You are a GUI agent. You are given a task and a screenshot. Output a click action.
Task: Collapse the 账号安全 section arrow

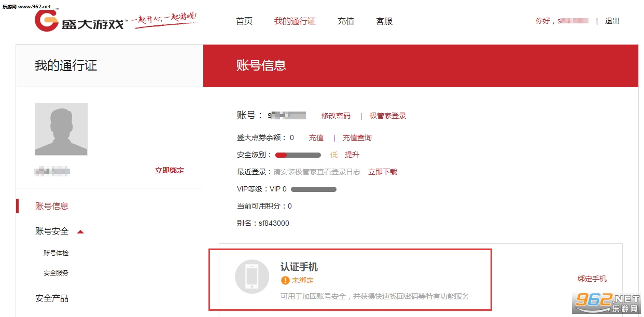80,231
